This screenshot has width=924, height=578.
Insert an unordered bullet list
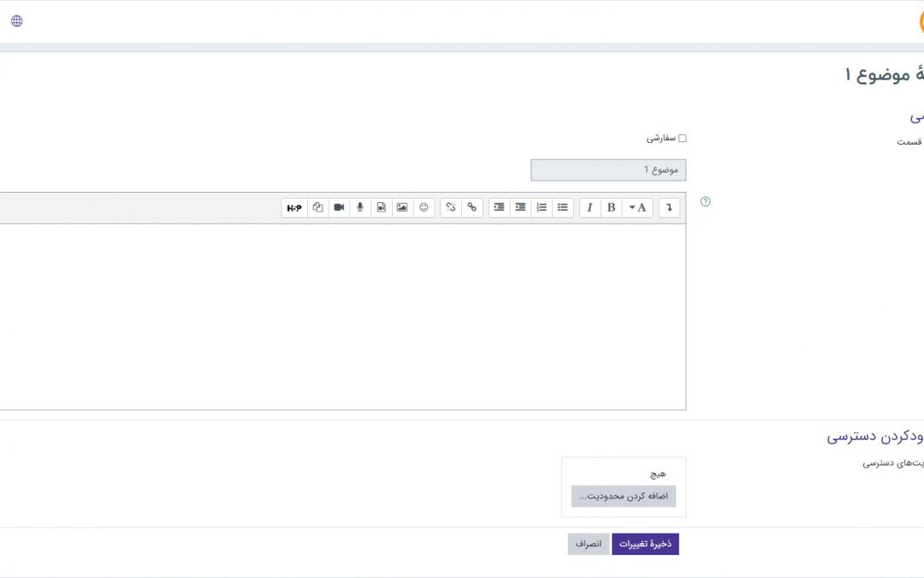coord(562,207)
